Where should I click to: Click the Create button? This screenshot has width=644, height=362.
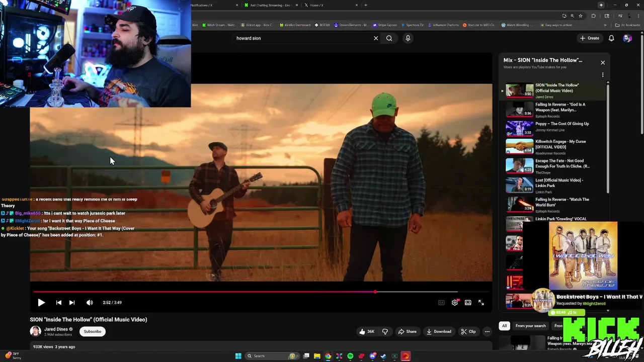pos(590,38)
